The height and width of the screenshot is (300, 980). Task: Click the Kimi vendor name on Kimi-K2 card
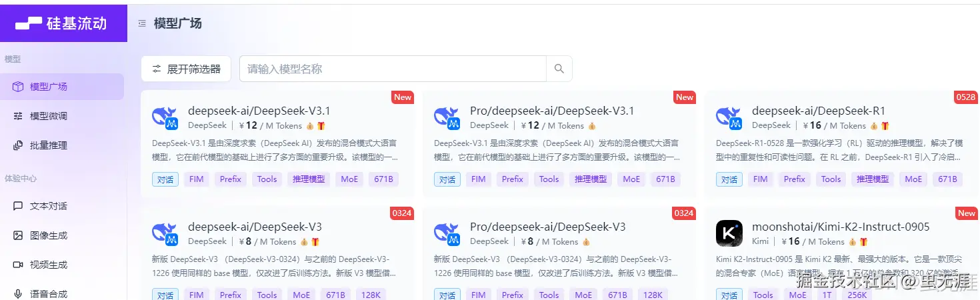pyautogui.click(x=760, y=241)
